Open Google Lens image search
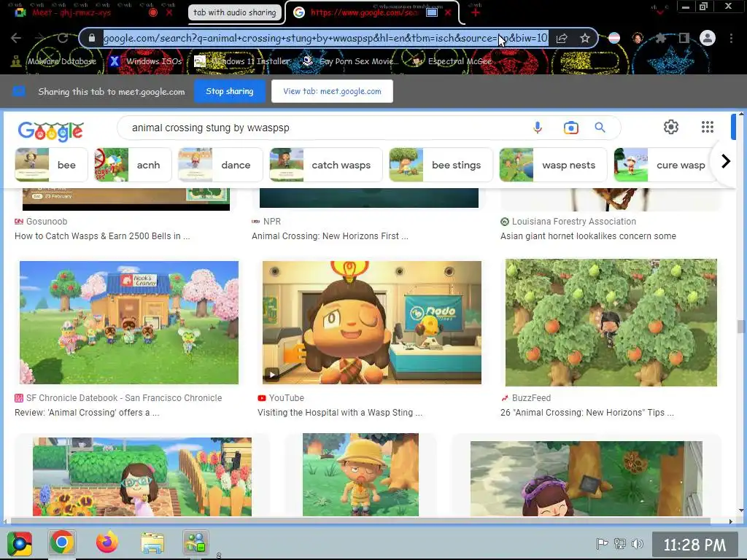Screen dimensions: 747x560 570,128
